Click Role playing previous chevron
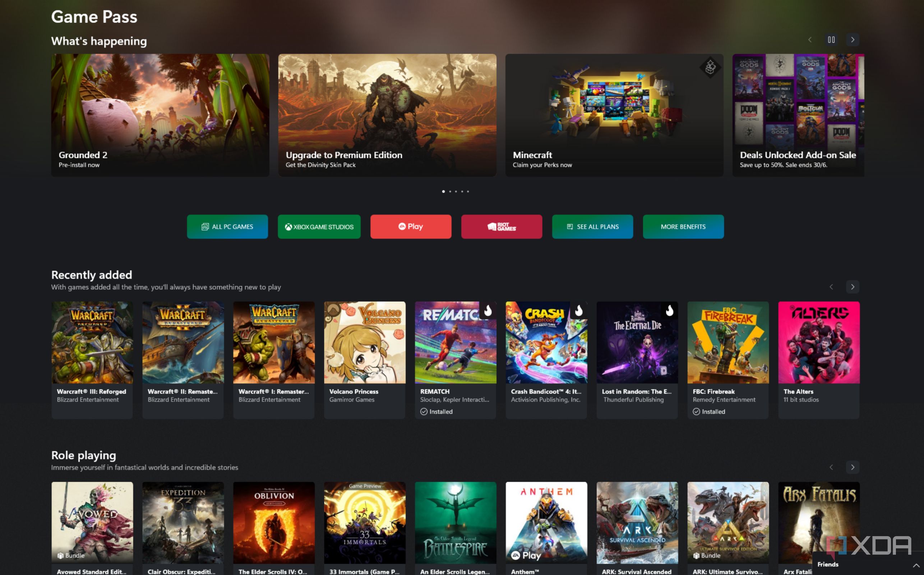 coord(831,467)
